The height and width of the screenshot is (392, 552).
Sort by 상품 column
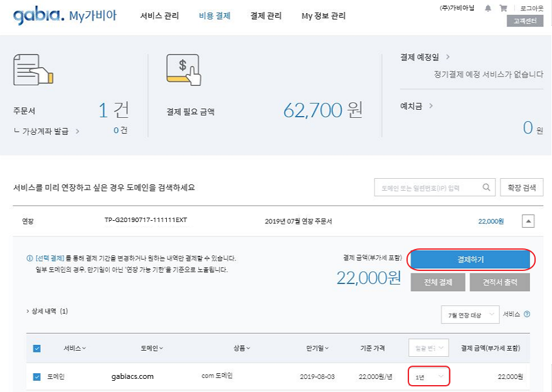pyautogui.click(x=242, y=348)
